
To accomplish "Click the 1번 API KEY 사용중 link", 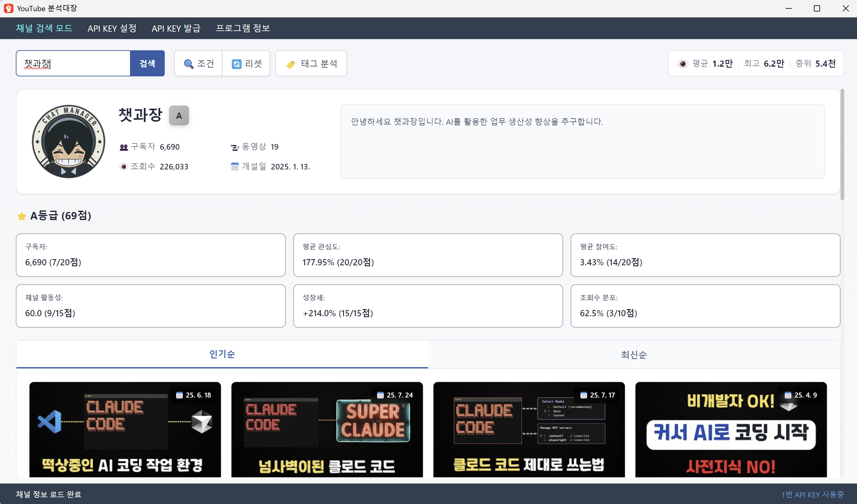I will pyautogui.click(x=813, y=494).
